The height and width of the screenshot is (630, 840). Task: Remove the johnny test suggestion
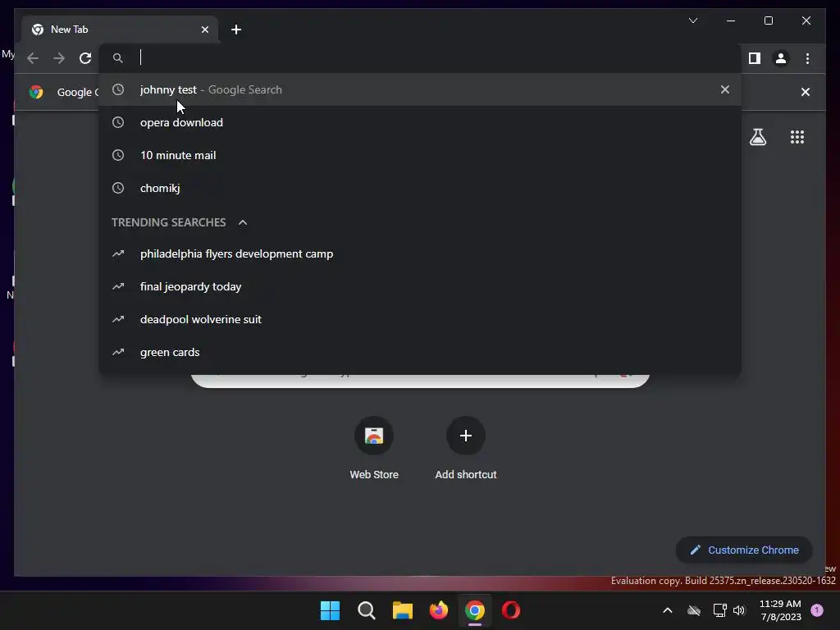[725, 89]
